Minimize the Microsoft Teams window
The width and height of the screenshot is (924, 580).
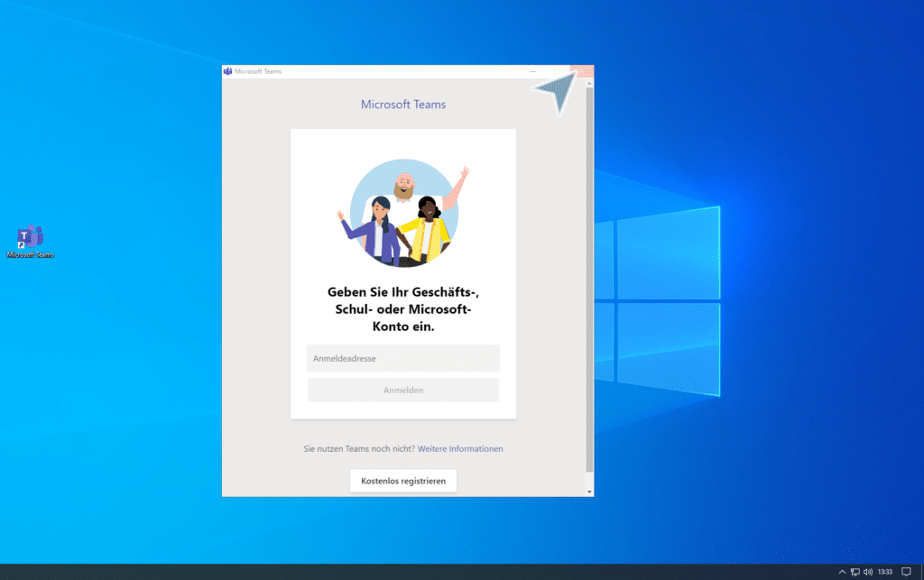[x=533, y=71]
